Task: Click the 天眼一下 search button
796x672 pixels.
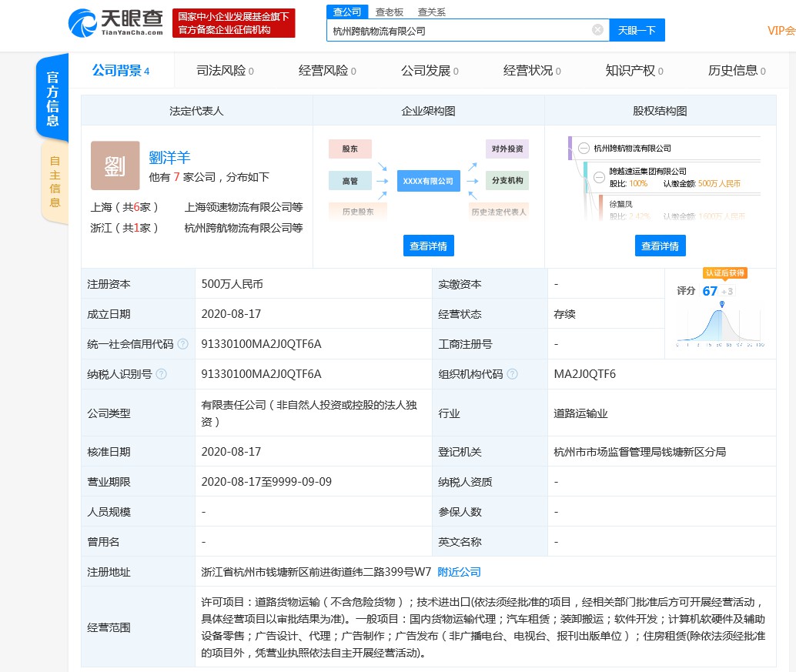Action: [637, 31]
